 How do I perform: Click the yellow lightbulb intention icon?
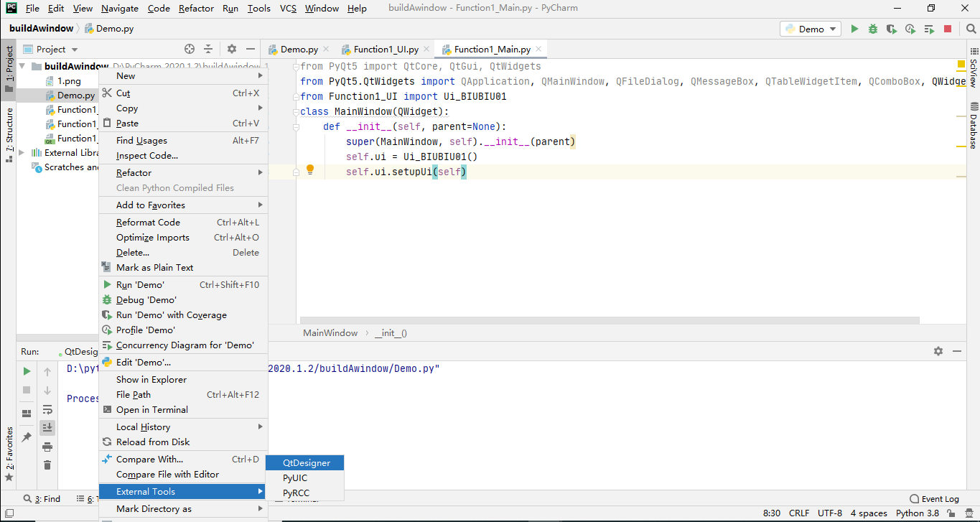click(310, 170)
